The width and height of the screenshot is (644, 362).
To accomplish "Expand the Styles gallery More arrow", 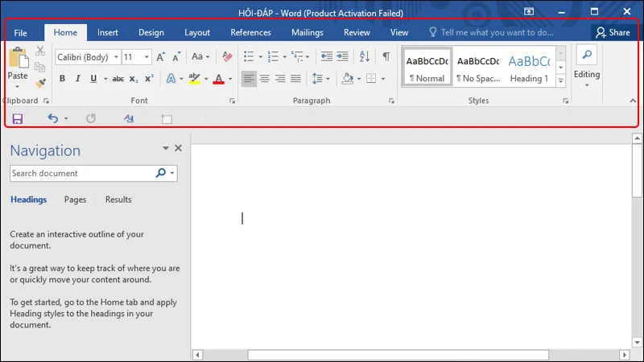I will tap(560, 80).
